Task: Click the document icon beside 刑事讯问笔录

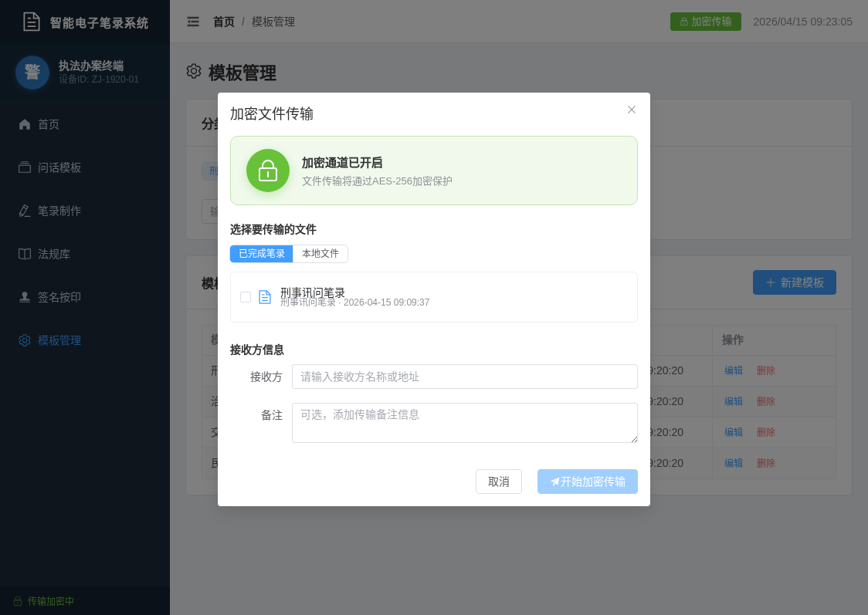Action: click(x=264, y=296)
